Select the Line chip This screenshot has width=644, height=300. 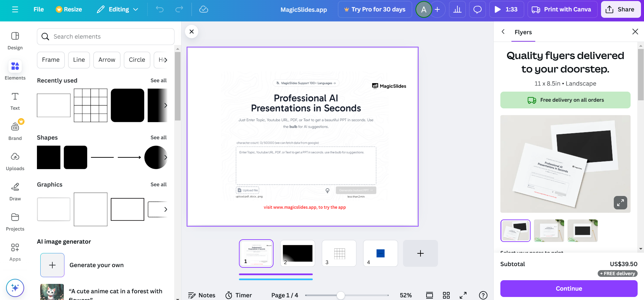click(79, 60)
